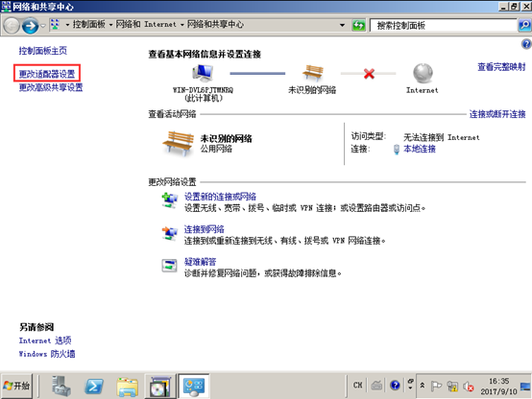
Task: Click the 未识别的网络 bench icon in map
Action: pyautogui.click(x=312, y=73)
